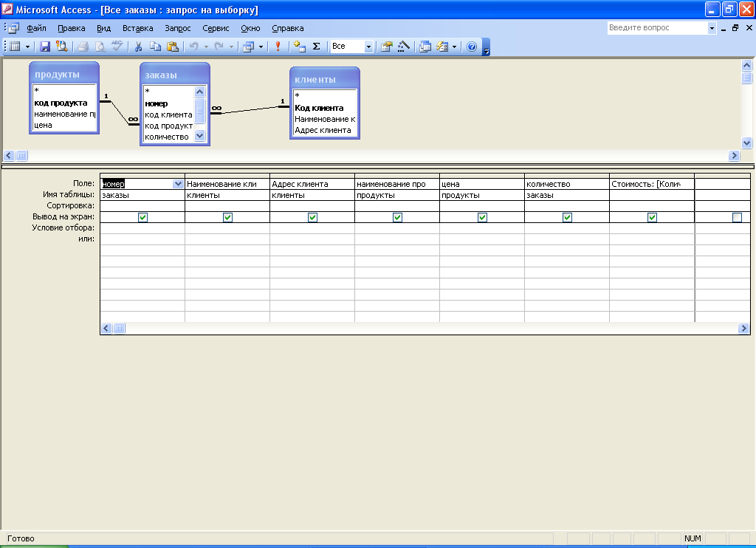The image size is (756, 548).
Task: Open the Top Values 'Все' combo box
Action: (368, 47)
